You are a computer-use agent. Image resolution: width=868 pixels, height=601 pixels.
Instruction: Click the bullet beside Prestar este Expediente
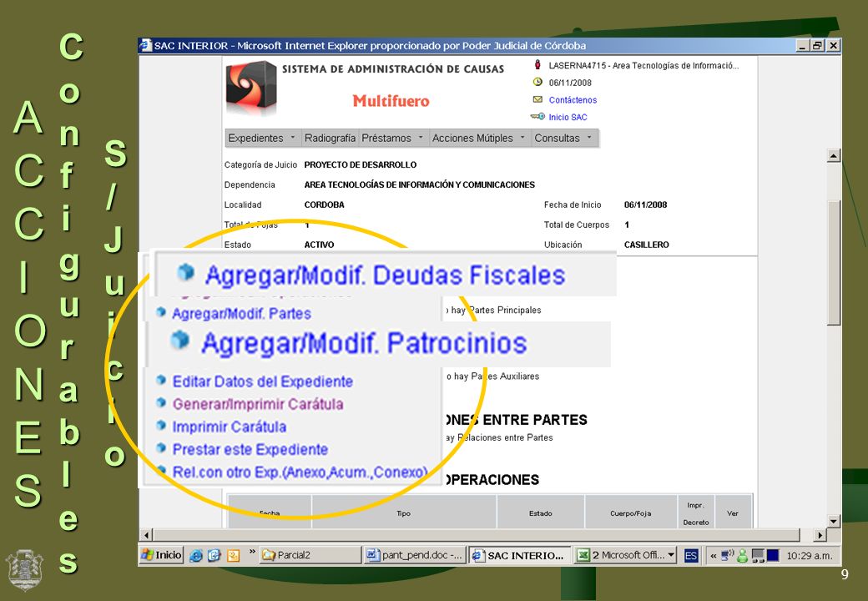(161, 447)
